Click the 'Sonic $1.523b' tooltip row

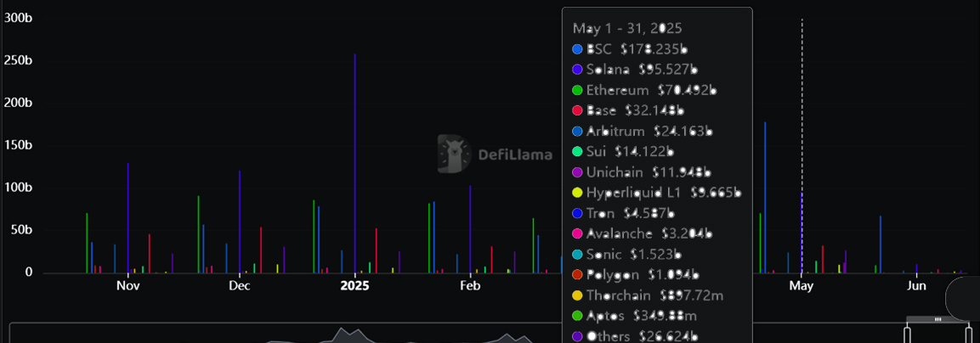point(627,255)
